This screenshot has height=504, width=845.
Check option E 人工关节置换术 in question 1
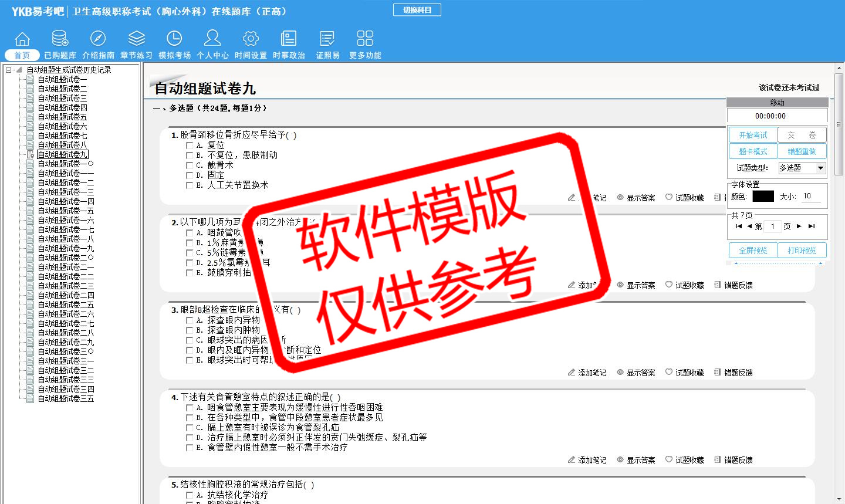(190, 185)
